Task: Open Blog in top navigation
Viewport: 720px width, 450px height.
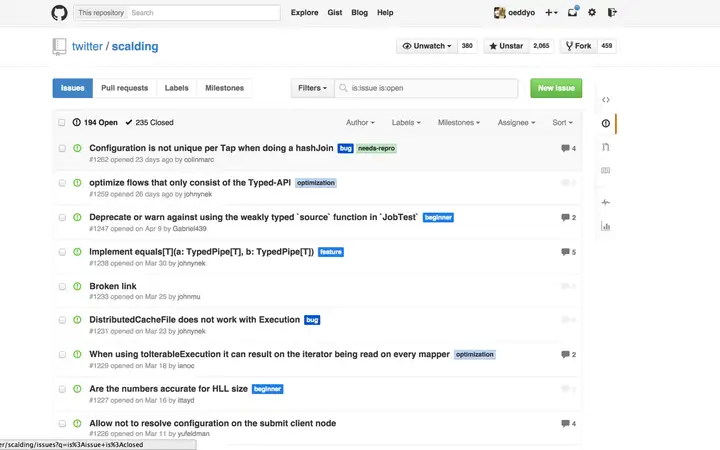Action: click(360, 13)
